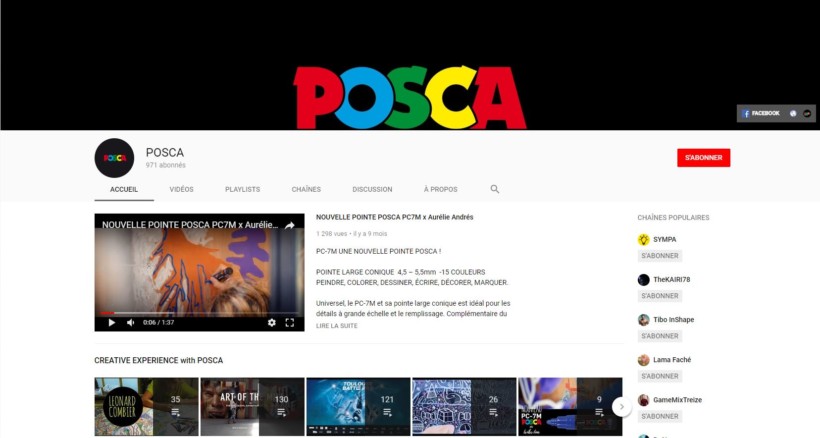820x438 pixels.
Task: Open the NOUVELLE POINTE POSCA video title
Action: pyautogui.click(x=394, y=217)
